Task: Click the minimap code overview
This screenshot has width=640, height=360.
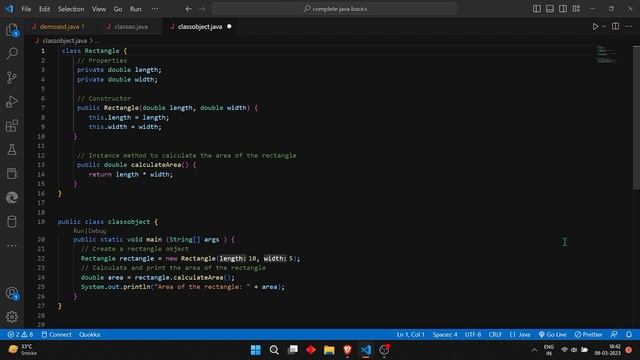Action: [606, 54]
